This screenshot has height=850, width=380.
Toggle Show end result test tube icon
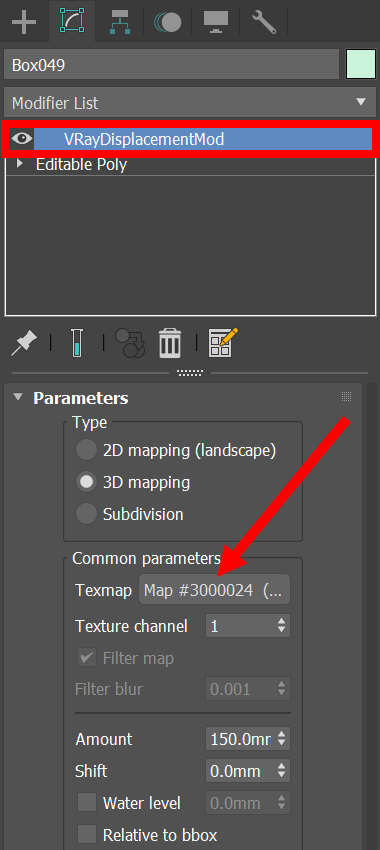pos(77,344)
